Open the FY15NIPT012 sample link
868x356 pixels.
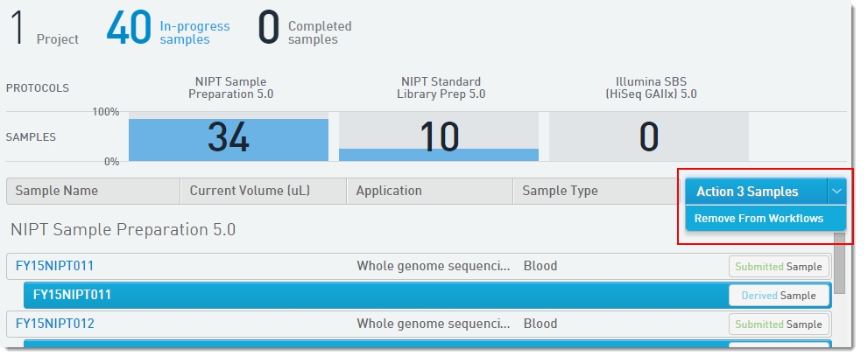(54, 324)
